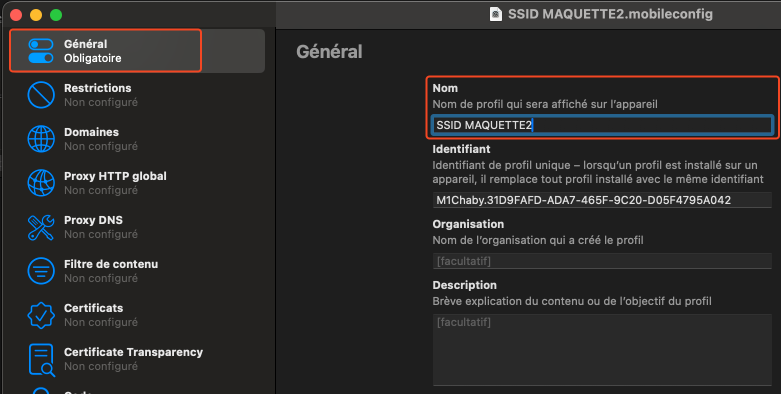781x394 pixels.
Task: Click the SSID MAQUETTE2.mobileconfig window title
Action: click(610, 14)
